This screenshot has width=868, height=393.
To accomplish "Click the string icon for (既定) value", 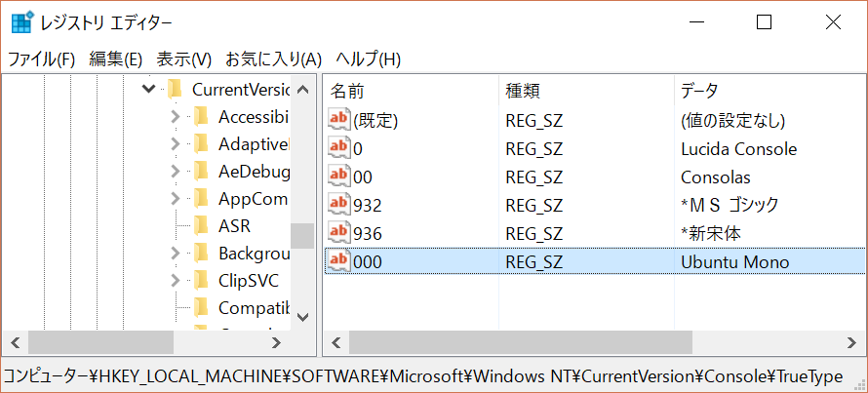I will point(338,120).
